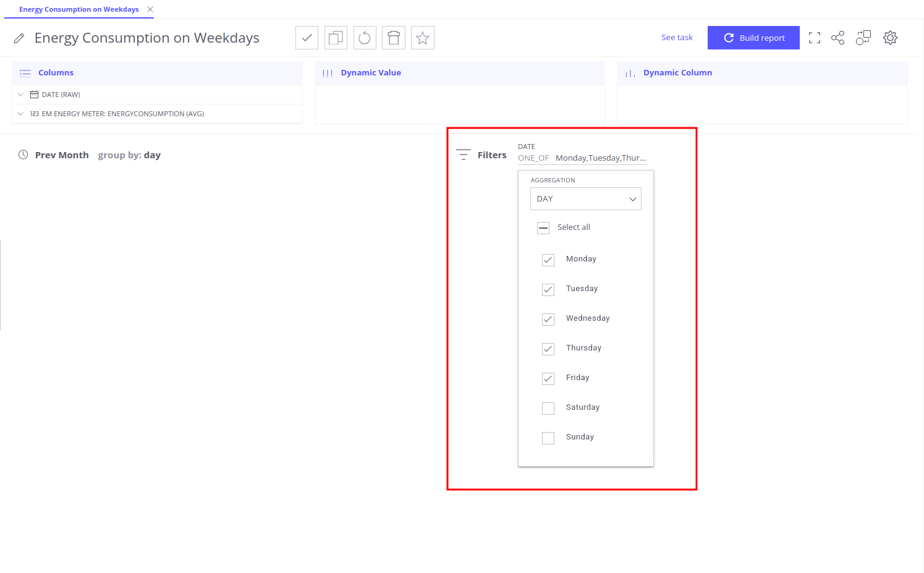The width and height of the screenshot is (924, 573).
Task: Select the Energy Consumption on Weekdays tab
Action: (78, 9)
